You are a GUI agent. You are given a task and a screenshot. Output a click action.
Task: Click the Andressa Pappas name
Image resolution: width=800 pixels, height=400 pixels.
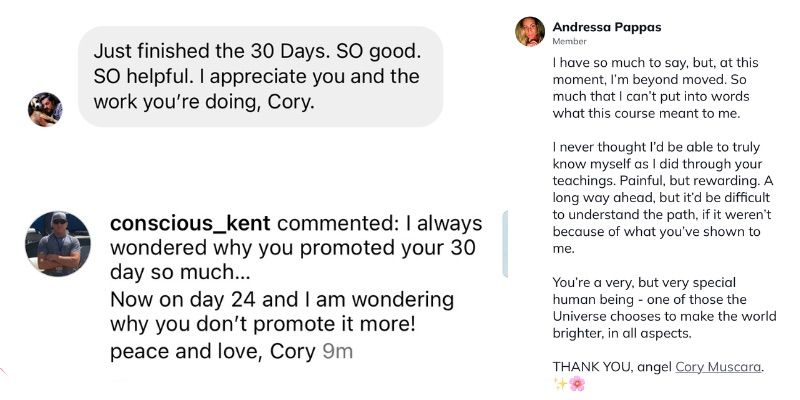click(607, 26)
